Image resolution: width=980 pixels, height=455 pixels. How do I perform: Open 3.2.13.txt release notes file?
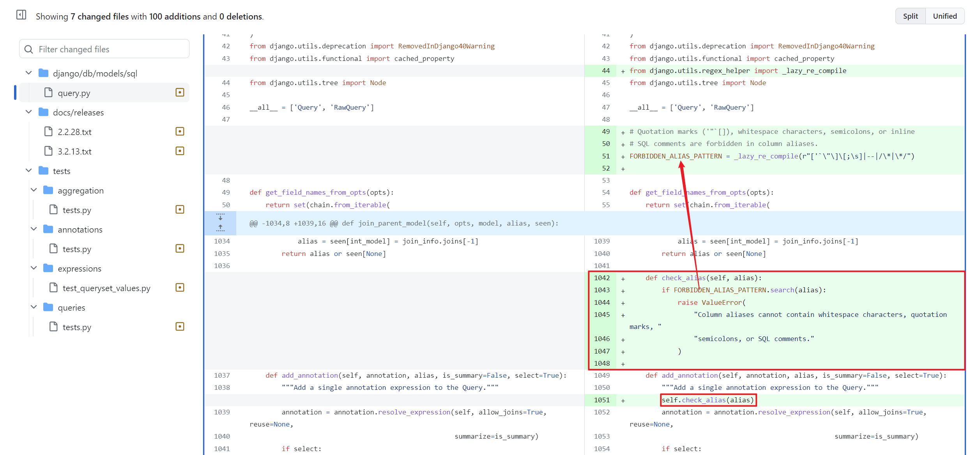tap(74, 151)
